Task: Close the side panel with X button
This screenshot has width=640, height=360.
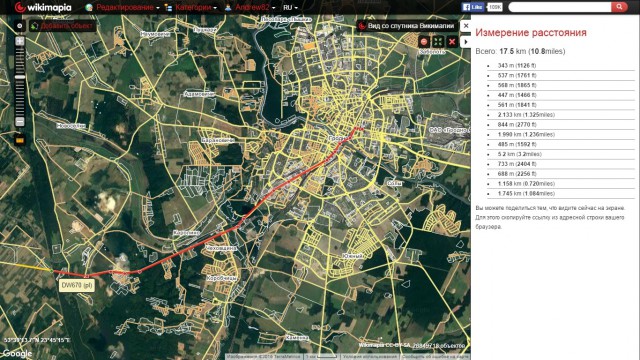Action: (466, 26)
